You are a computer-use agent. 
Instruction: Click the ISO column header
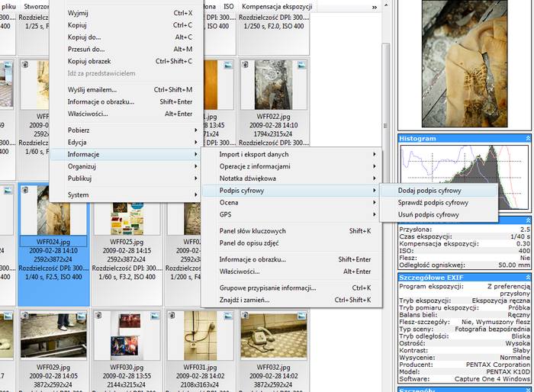229,6
